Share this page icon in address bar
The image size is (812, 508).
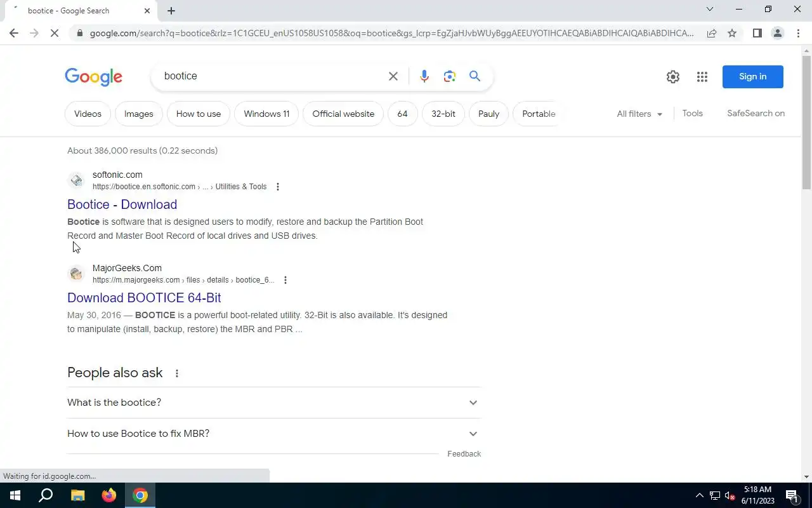coord(712,33)
